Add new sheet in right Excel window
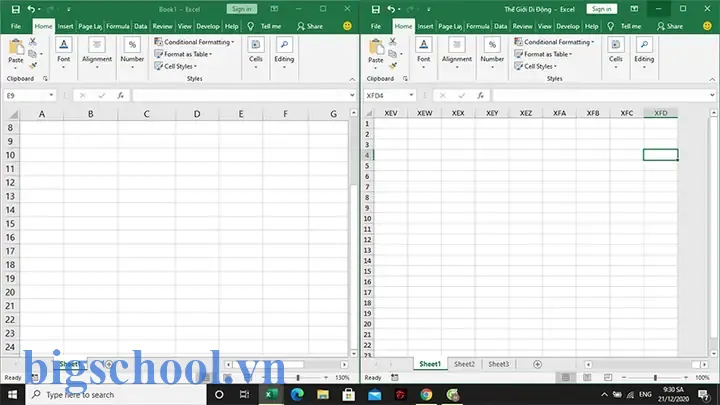Image resolution: width=720 pixels, height=405 pixels. 537,364
